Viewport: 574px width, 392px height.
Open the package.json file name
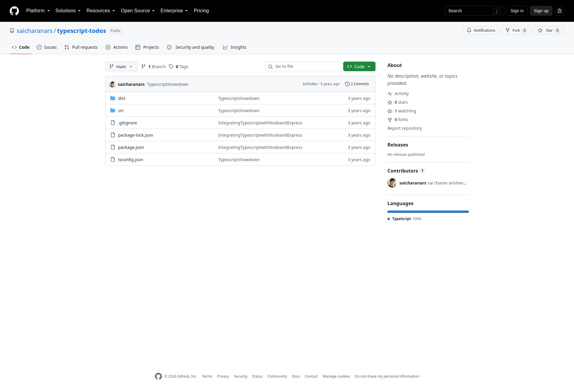(131, 147)
